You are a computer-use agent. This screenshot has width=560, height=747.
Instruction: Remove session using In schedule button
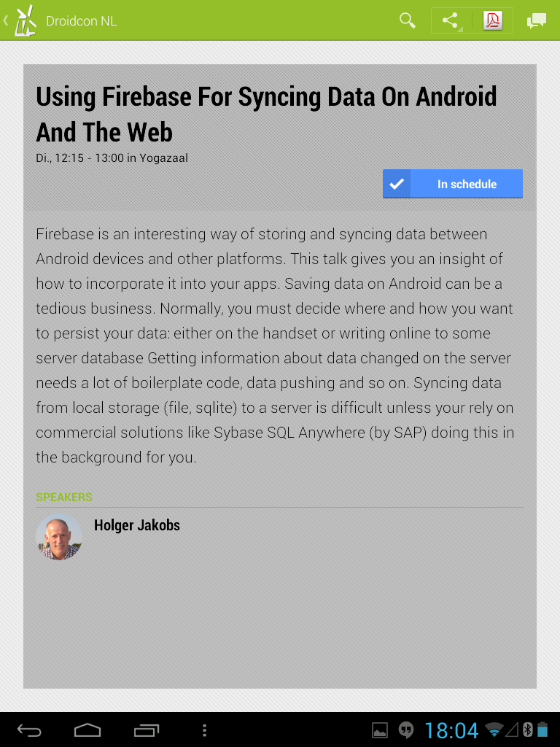(452, 184)
